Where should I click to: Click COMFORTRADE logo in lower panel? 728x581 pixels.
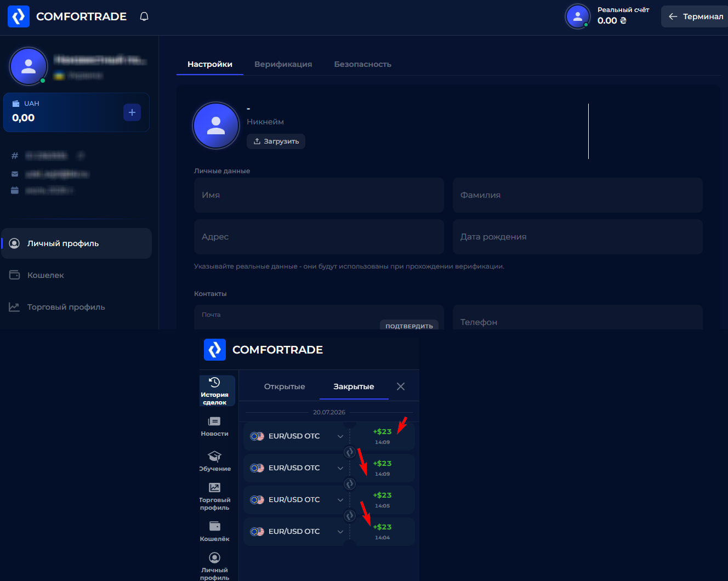[x=264, y=350]
